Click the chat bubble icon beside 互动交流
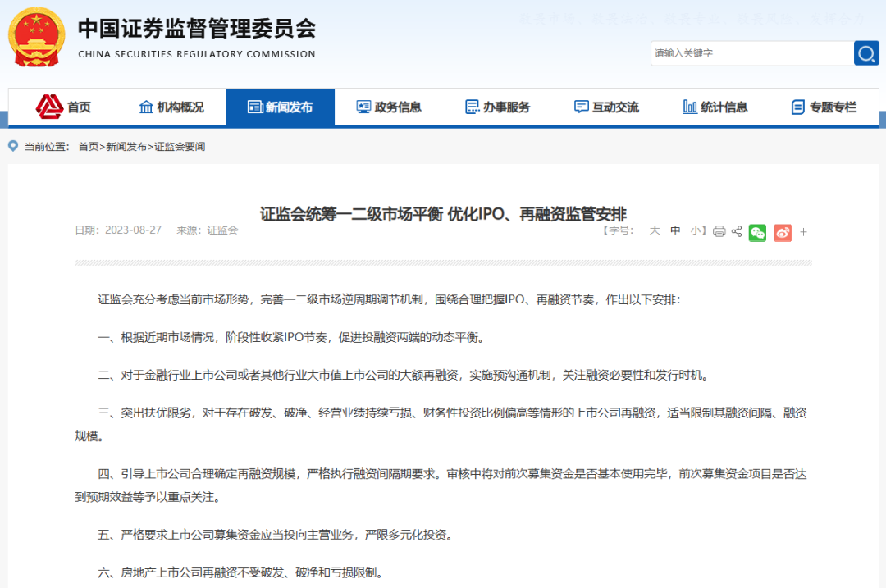Image resolution: width=886 pixels, height=588 pixels. (x=581, y=107)
